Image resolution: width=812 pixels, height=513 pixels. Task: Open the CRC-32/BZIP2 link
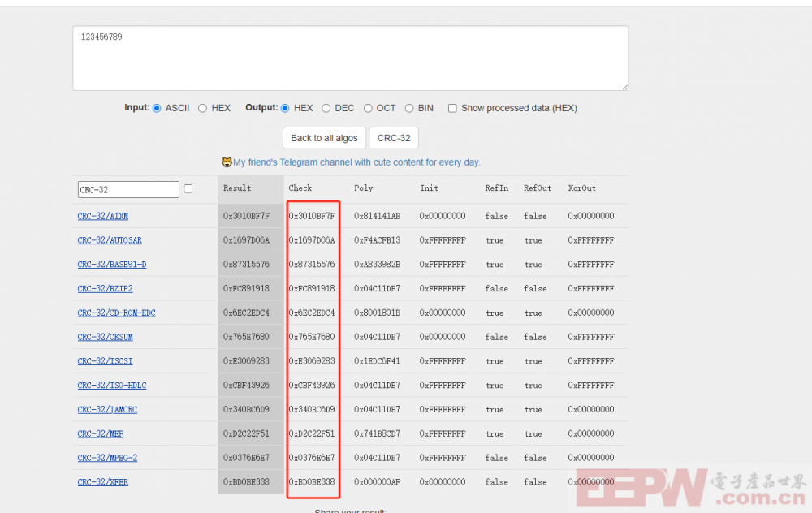click(105, 289)
